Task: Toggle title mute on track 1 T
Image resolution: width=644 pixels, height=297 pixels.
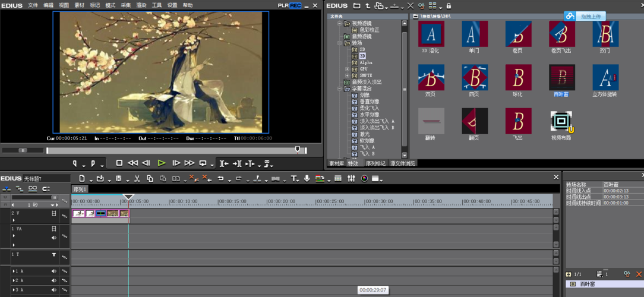Action: [54, 255]
